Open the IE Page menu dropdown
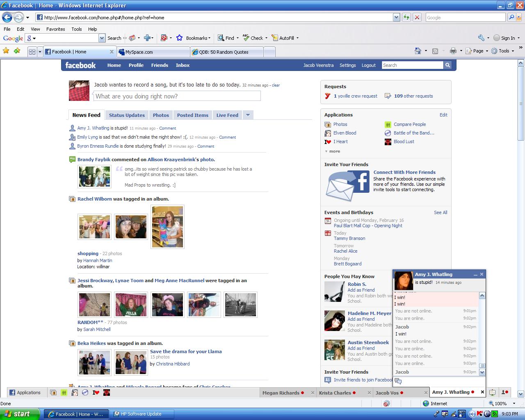525x420 pixels. [x=478, y=51]
